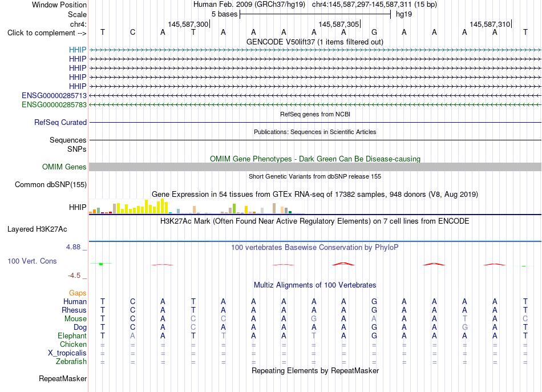The width and height of the screenshot is (542, 392).
Task: Click the '5 bases' scale bar label
Action: click(x=224, y=14)
